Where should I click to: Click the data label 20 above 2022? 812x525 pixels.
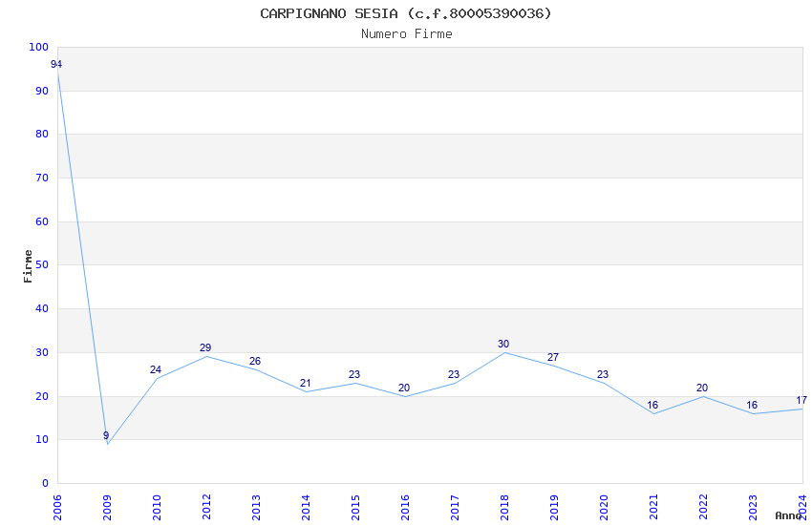(702, 388)
